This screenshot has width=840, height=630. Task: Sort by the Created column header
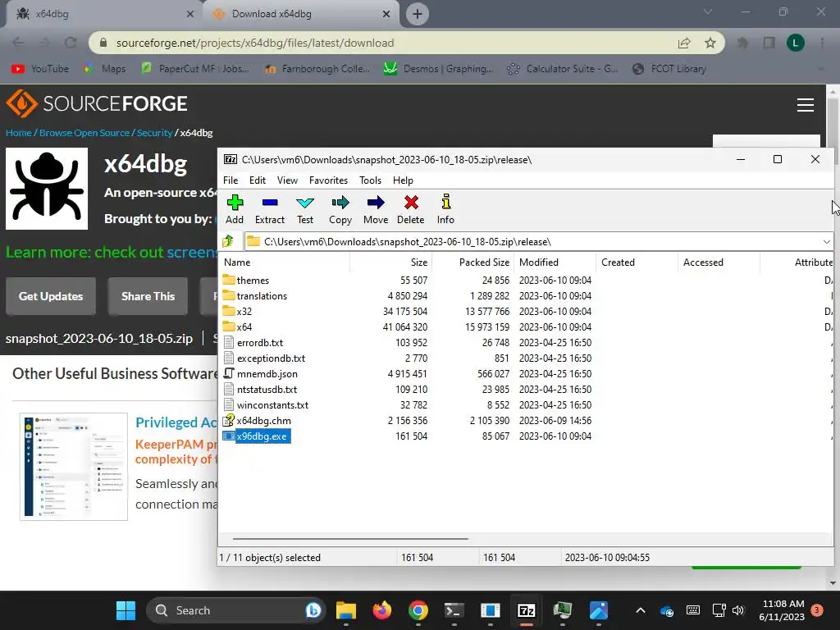(637, 262)
